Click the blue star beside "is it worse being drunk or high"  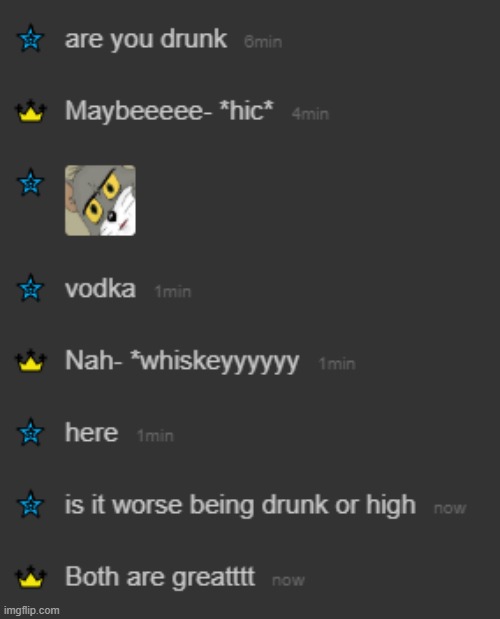[31, 504]
